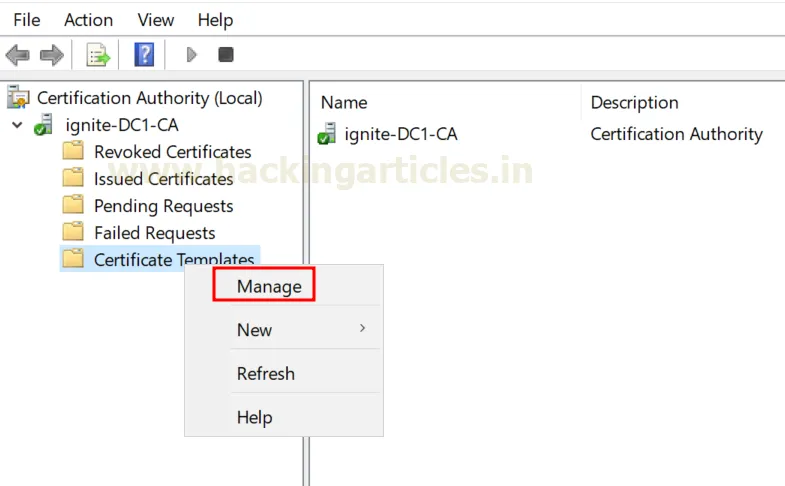Image resolution: width=785 pixels, height=486 pixels.
Task: Sort by the Description column header
Action: [x=634, y=102]
